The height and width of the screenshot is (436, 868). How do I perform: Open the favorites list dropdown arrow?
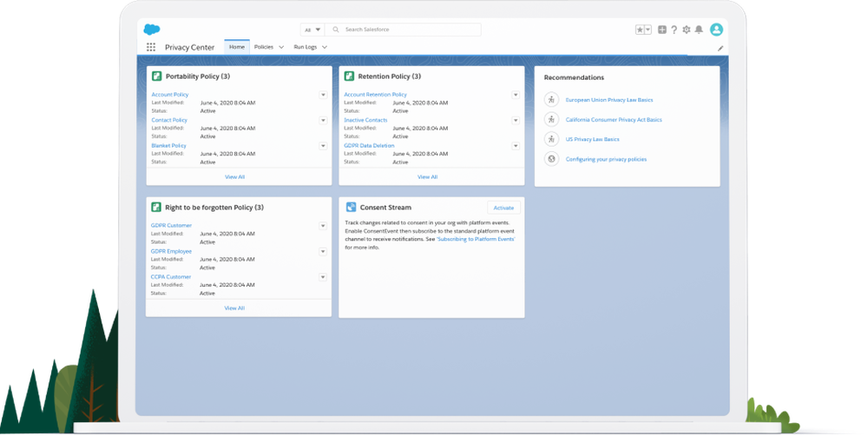(x=648, y=30)
